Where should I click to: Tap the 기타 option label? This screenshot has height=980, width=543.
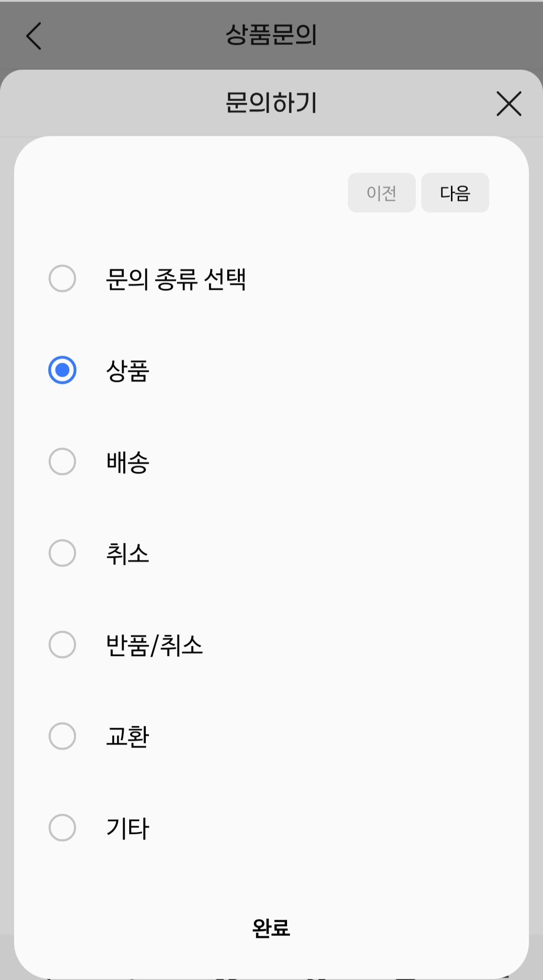pyautogui.click(x=128, y=829)
